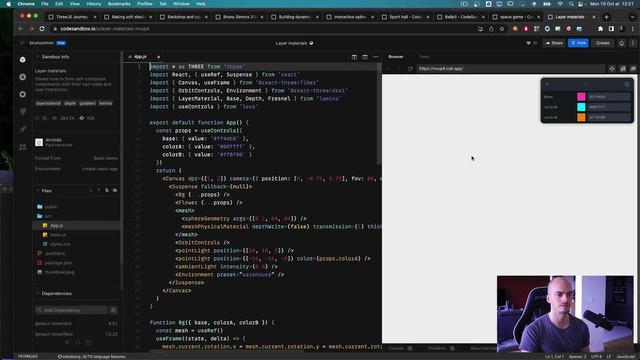Open the Live collaboration people icon in sidebar

click(x=23, y=147)
